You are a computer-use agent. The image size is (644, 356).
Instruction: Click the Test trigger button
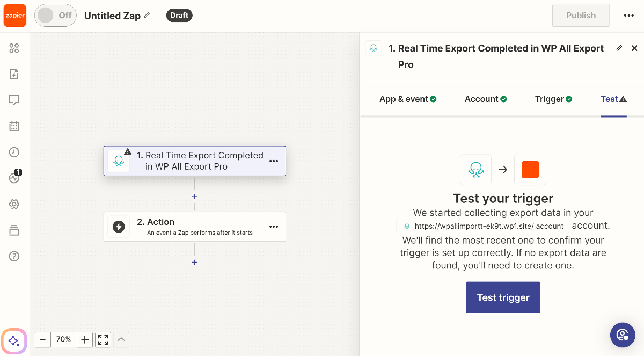coord(503,297)
